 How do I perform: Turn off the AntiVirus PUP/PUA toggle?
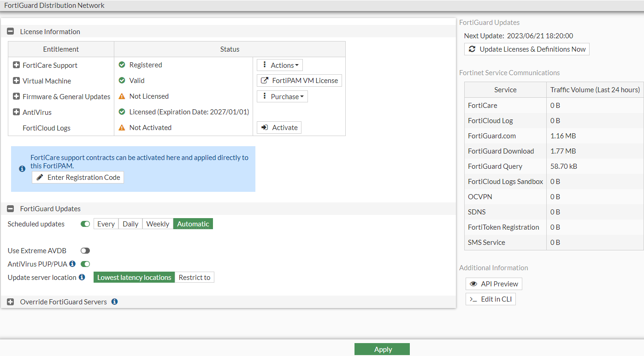tap(85, 264)
